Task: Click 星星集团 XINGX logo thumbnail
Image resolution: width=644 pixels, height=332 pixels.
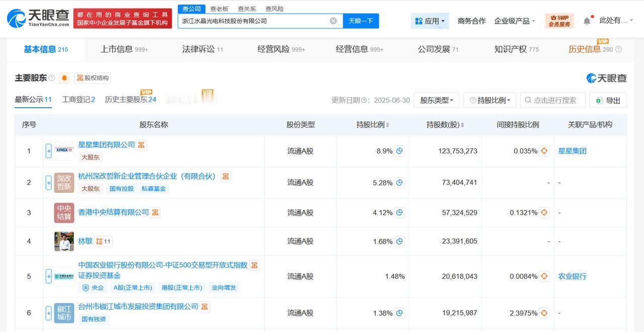Action: click(x=64, y=150)
